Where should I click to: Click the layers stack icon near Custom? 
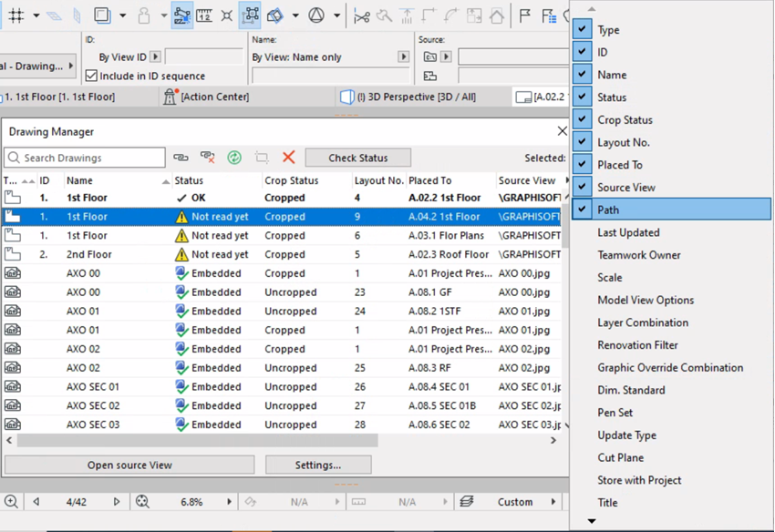[466, 502]
